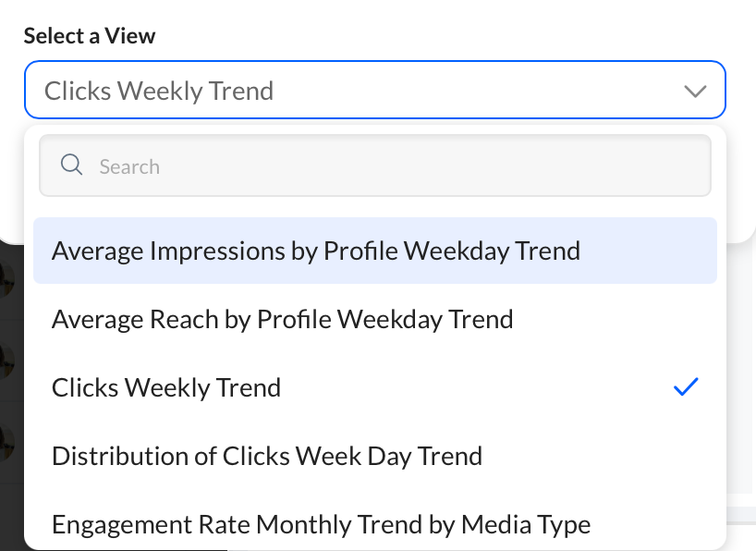The height and width of the screenshot is (551, 756).
Task: Click the Select a View heading label
Action: tap(90, 36)
